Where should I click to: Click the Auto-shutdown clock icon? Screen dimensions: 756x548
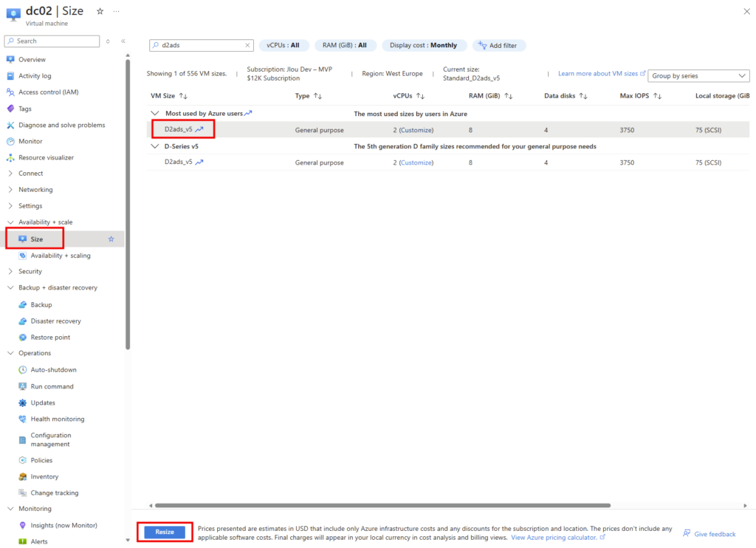[x=22, y=369]
